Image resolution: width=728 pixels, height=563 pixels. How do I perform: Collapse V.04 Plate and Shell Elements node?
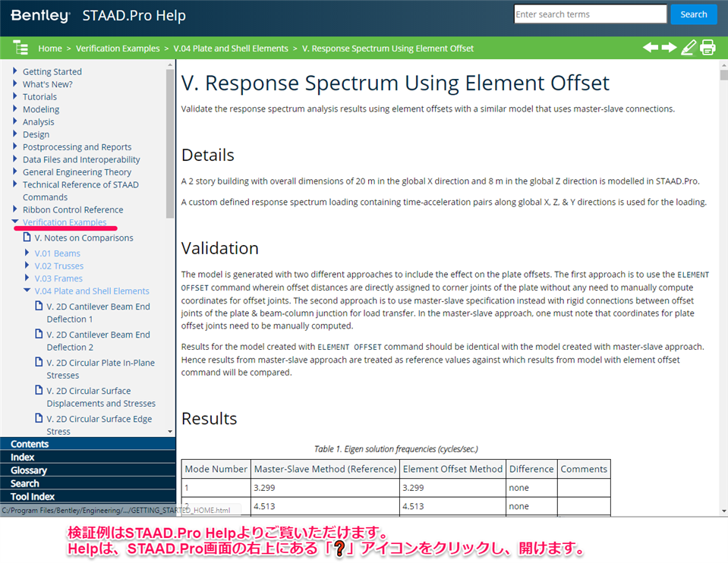point(27,290)
